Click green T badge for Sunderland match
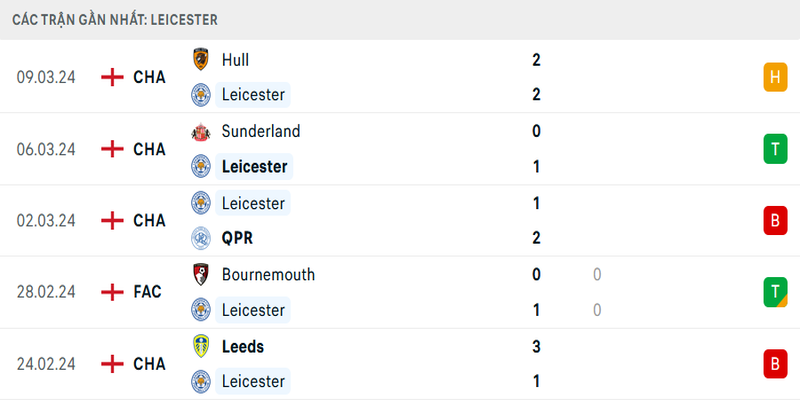Image resolution: width=800 pixels, height=400 pixels. pos(774,149)
